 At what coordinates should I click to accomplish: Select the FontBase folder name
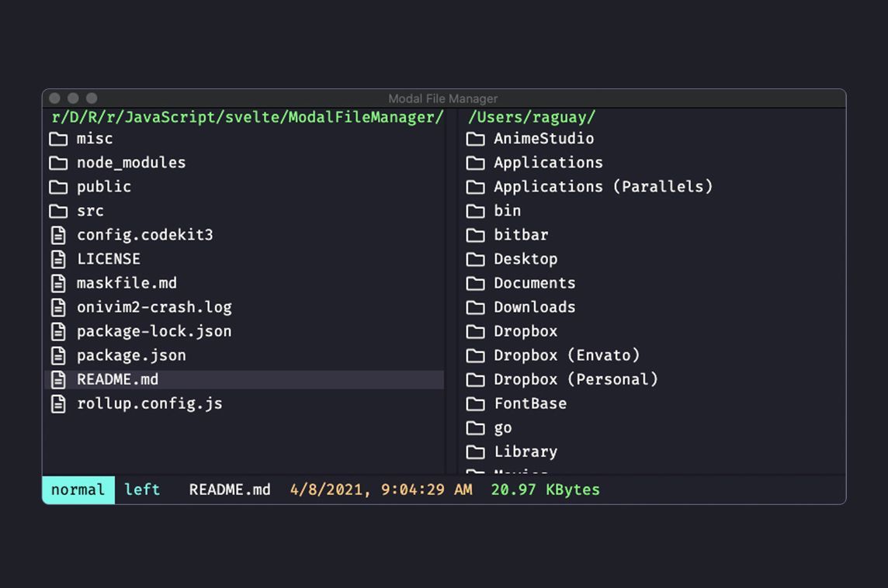click(x=530, y=403)
